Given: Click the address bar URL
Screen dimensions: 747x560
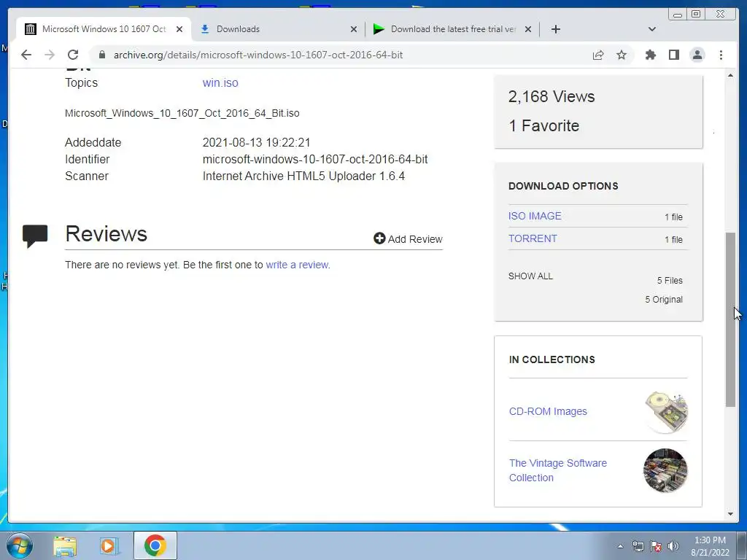Looking at the screenshot, I should pos(258,55).
